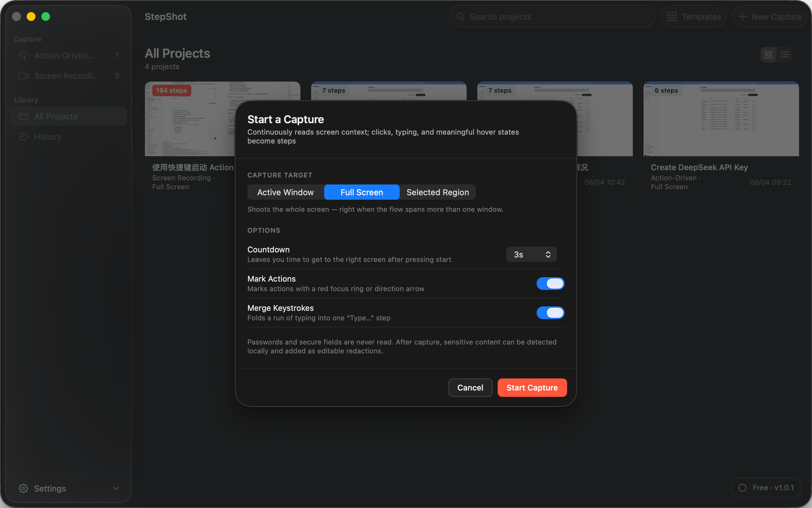Click the New Capture button

tap(769, 17)
